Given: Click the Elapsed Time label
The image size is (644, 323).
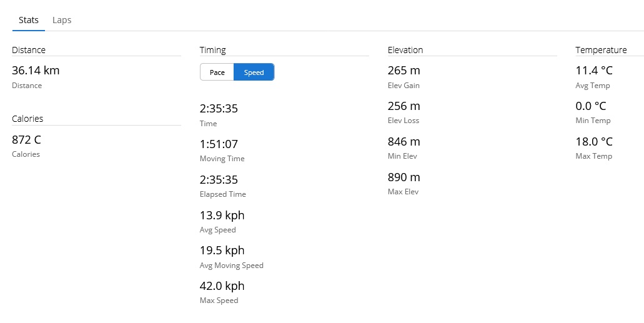Looking at the screenshot, I should pyautogui.click(x=222, y=194).
